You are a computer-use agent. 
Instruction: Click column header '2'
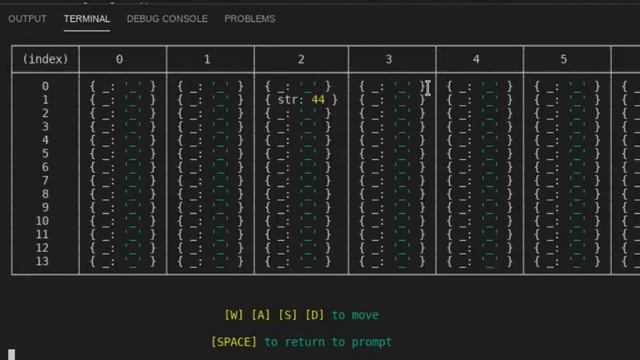click(x=301, y=59)
